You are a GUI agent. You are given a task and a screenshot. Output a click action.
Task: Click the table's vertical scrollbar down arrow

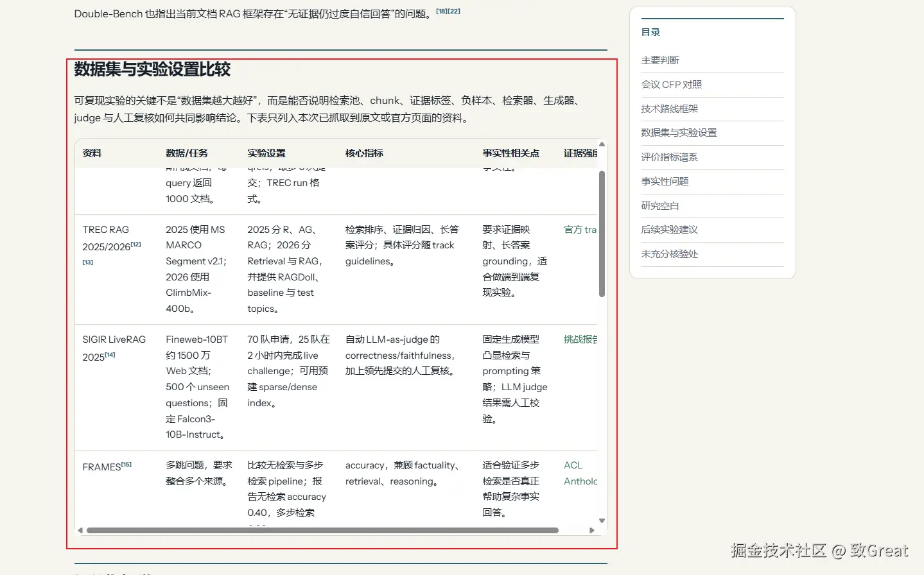point(602,520)
